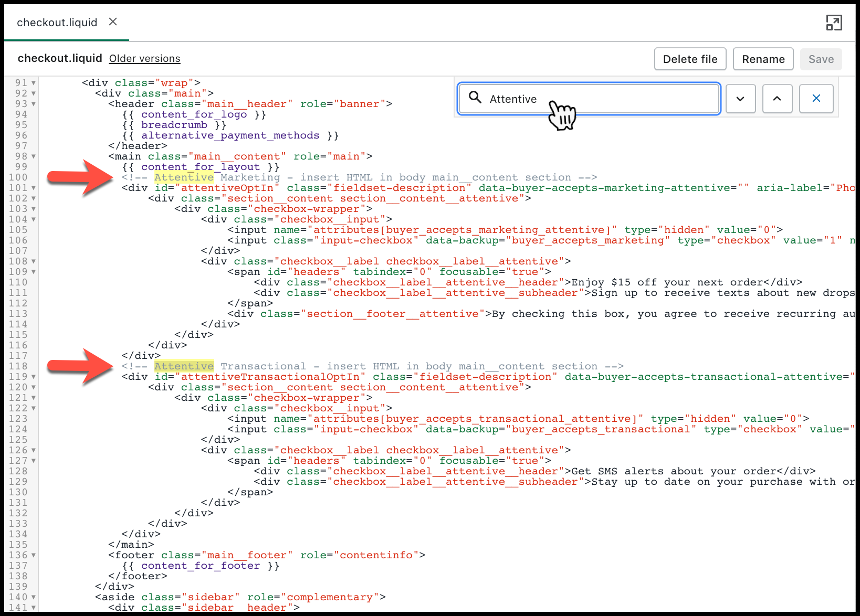Click the Delete file button
The width and height of the screenshot is (860, 616).
click(690, 59)
